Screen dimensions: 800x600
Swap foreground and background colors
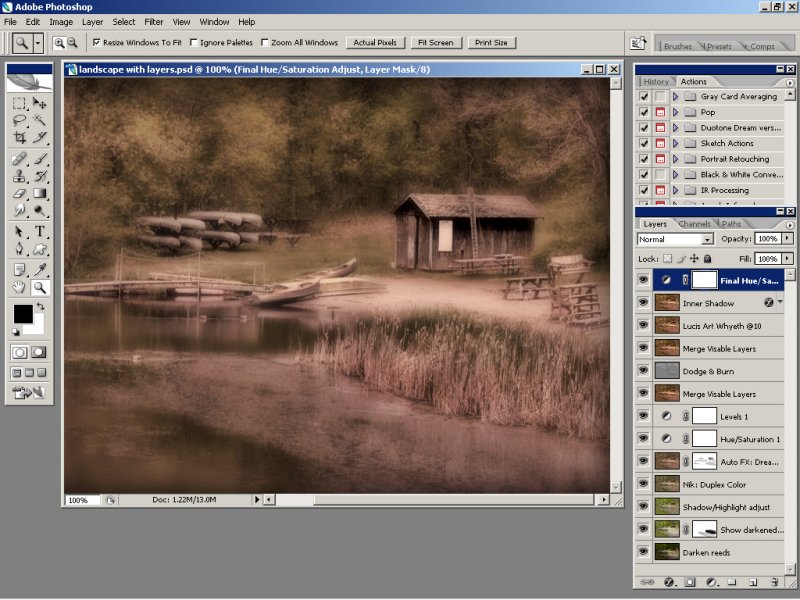40,307
